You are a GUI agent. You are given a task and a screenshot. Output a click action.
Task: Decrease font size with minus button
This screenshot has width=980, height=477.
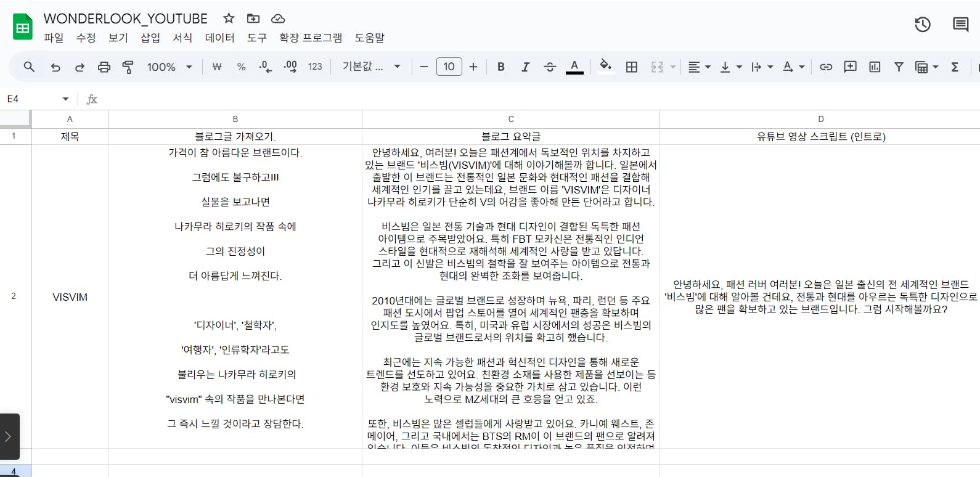pos(424,67)
